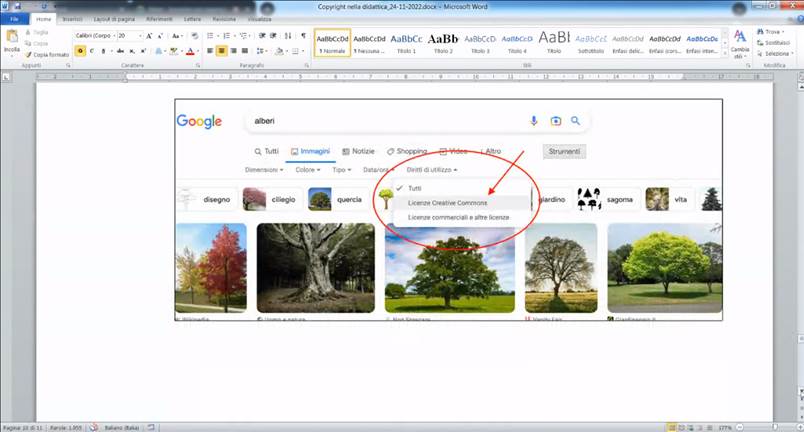The height and width of the screenshot is (432, 804).
Task: Click the shrink font icon
Action: tap(160, 36)
